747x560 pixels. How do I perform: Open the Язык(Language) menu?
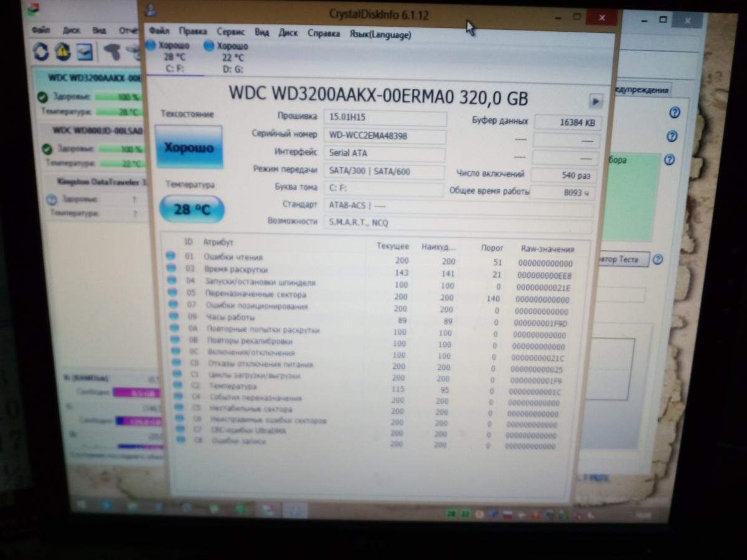[x=380, y=35]
